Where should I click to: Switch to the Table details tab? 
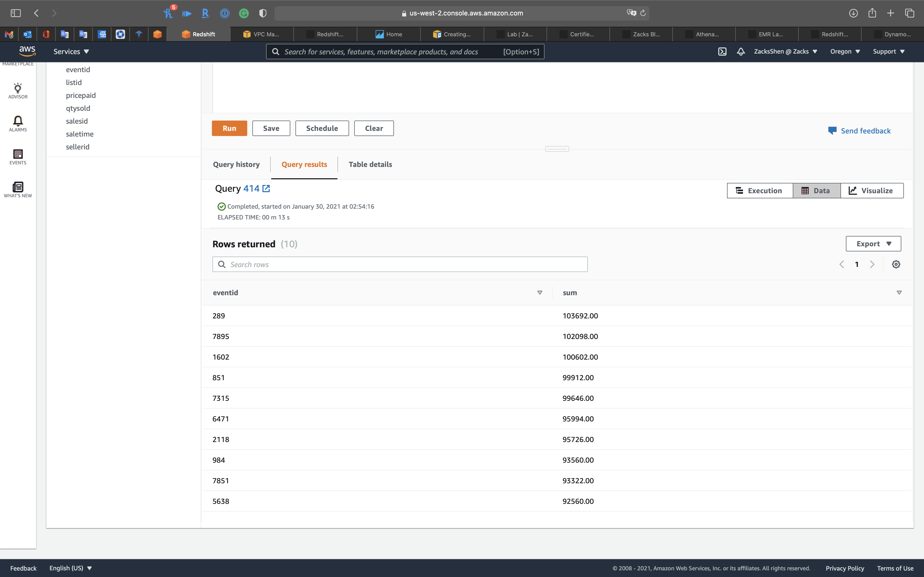370,165
